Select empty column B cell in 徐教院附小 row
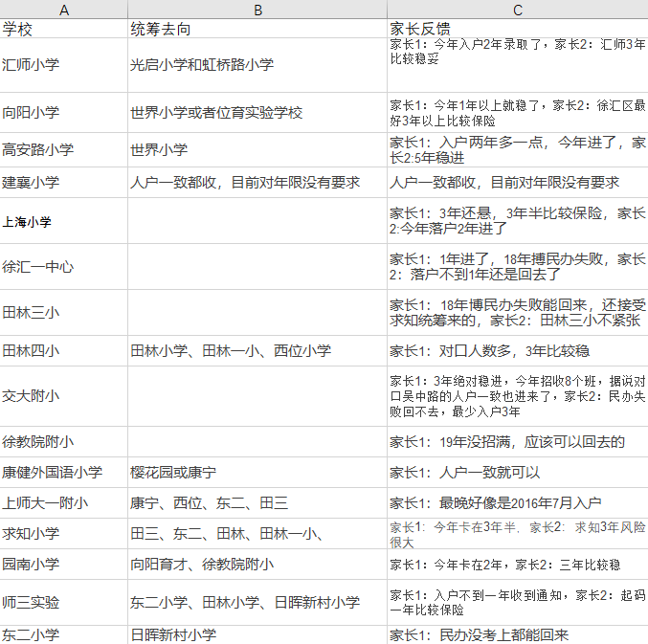 [257, 441]
